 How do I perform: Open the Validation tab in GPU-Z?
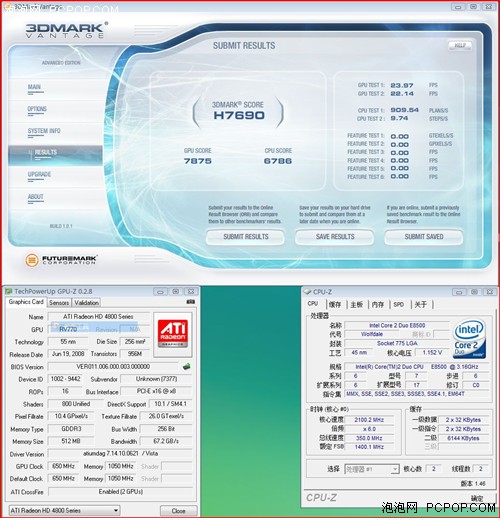[x=86, y=302]
